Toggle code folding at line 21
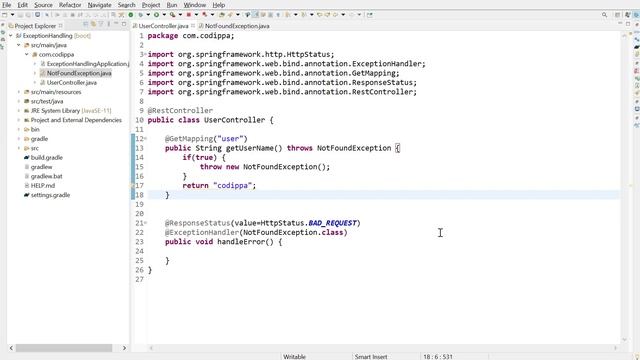Image resolution: width=640 pixels, height=360 pixels. tap(146, 223)
